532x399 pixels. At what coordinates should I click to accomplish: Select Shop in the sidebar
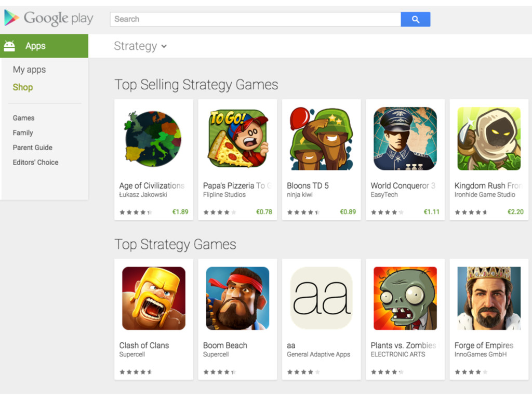click(x=23, y=87)
